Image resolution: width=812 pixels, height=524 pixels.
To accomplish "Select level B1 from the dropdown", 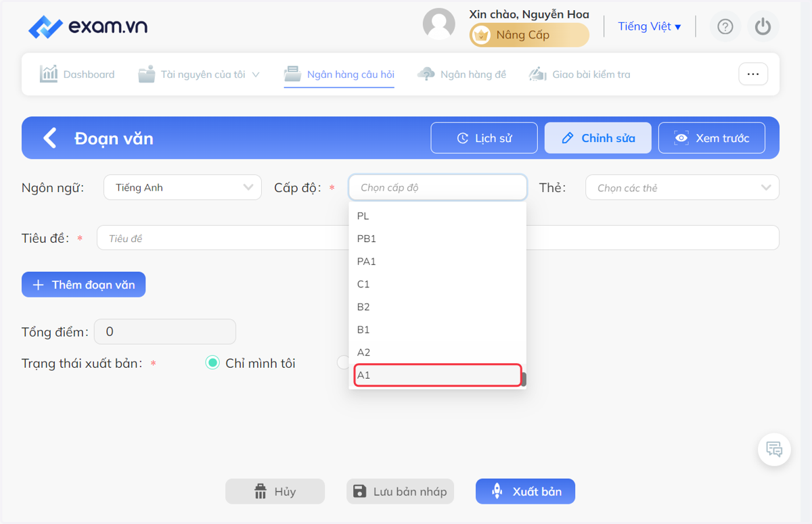I will point(437,330).
